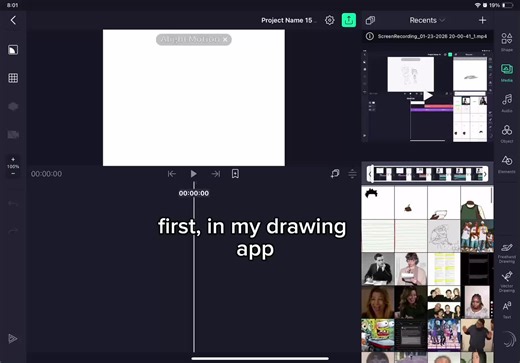This screenshot has height=363, width=520.
Task: Open the Shape tool
Action: tap(507, 41)
